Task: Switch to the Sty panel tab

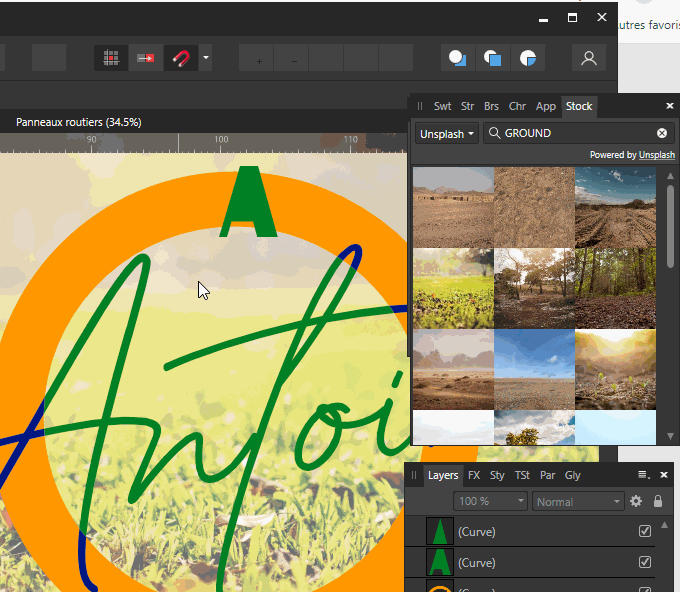Action: pyautogui.click(x=497, y=475)
